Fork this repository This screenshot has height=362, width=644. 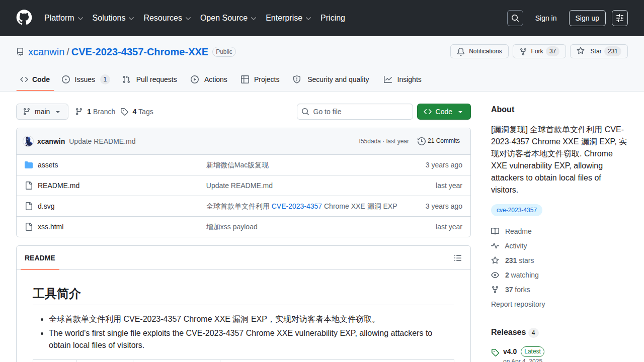539,51
